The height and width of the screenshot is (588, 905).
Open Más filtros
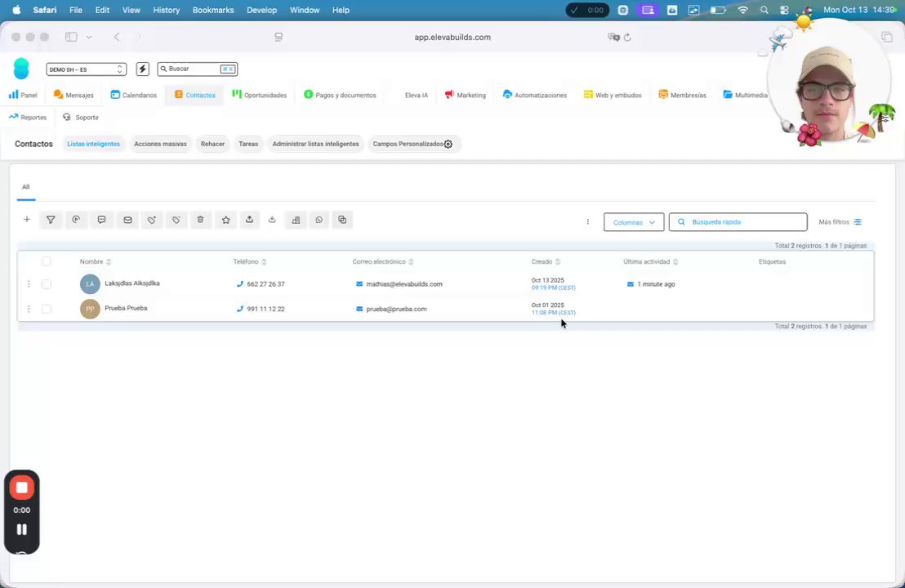(840, 222)
